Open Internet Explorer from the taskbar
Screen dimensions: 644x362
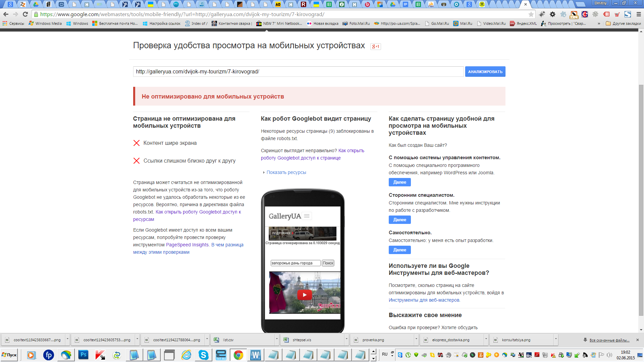point(186,355)
